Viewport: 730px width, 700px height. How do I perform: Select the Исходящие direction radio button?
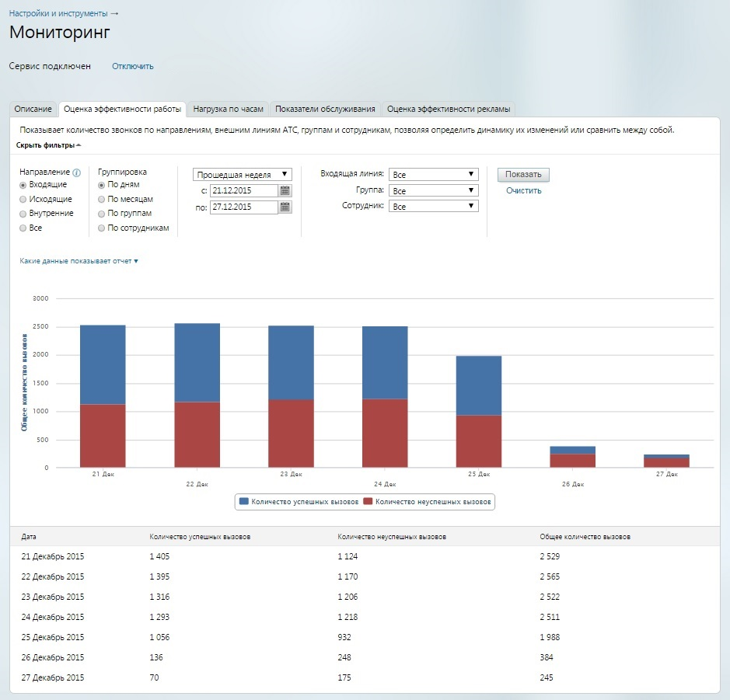tap(23, 200)
